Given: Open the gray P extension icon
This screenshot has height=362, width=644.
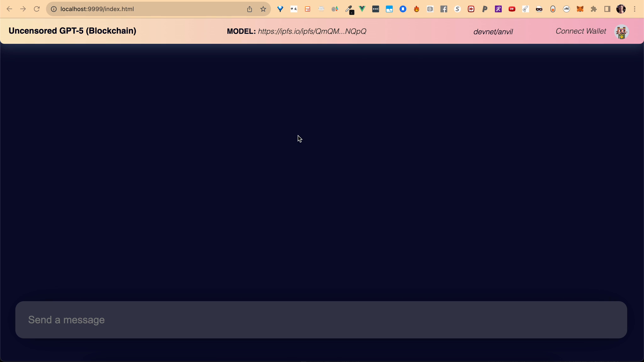Looking at the screenshot, I should [485, 9].
